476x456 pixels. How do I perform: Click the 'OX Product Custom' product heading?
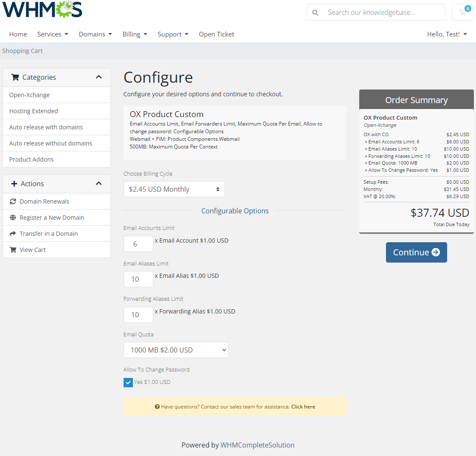(166, 114)
